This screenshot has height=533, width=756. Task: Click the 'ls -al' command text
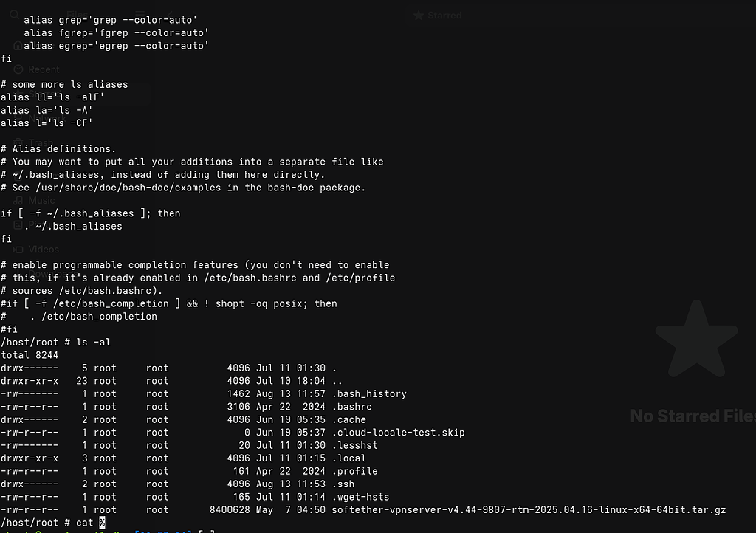[x=93, y=343]
